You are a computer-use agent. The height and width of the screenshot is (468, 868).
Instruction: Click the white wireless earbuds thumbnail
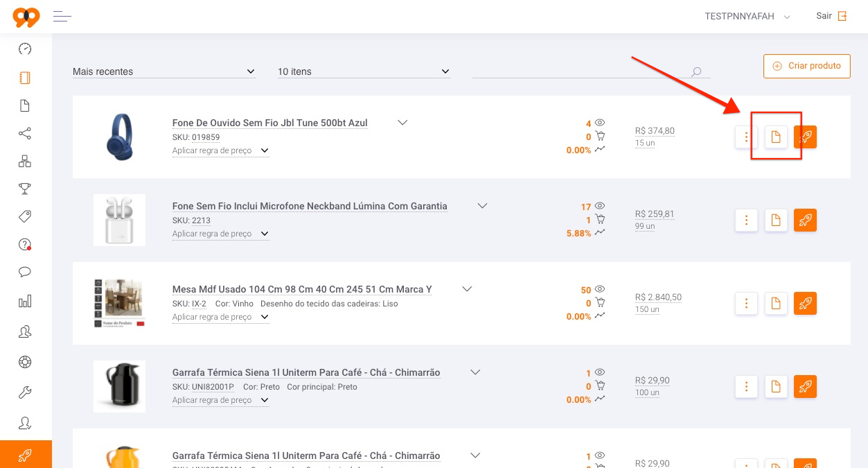pyautogui.click(x=120, y=220)
